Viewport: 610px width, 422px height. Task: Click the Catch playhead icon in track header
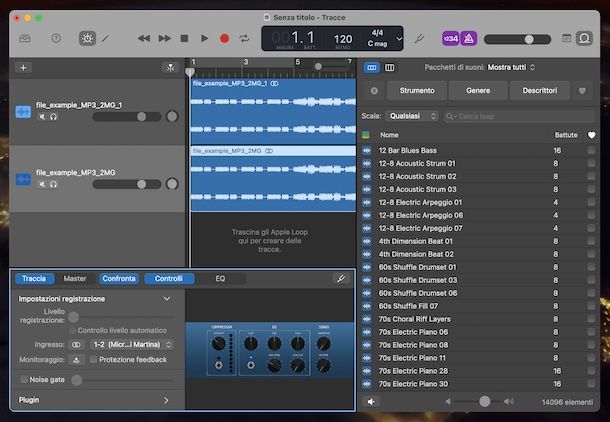[x=170, y=68]
